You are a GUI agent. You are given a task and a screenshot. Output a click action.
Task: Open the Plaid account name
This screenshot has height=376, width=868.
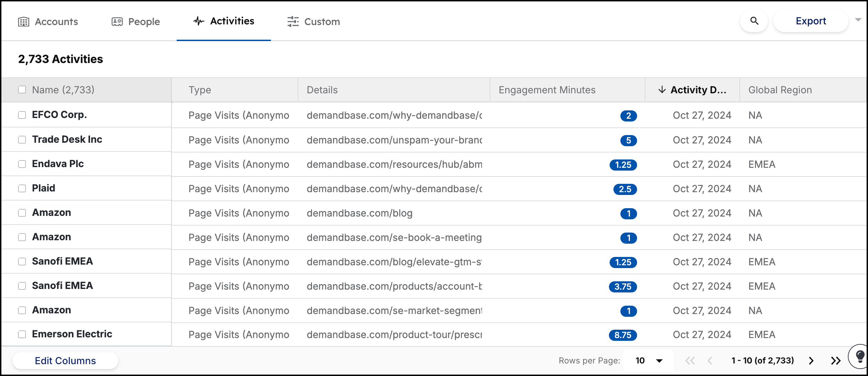[x=43, y=188]
